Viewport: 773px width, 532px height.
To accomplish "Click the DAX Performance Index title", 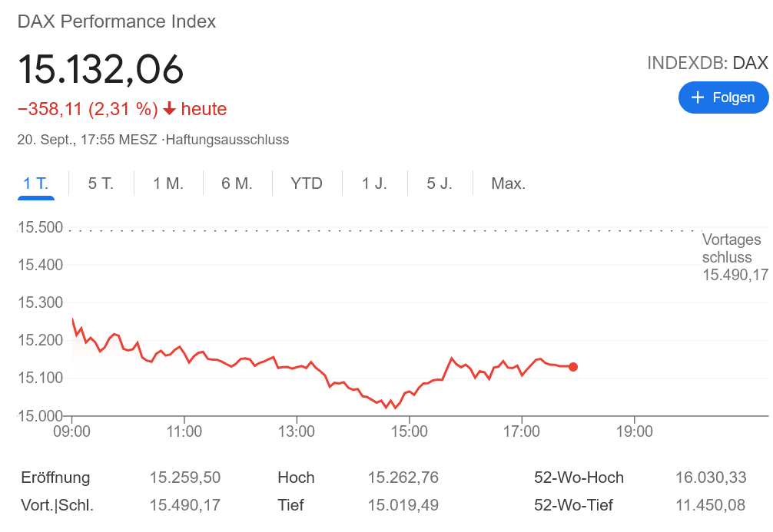I will (116, 21).
